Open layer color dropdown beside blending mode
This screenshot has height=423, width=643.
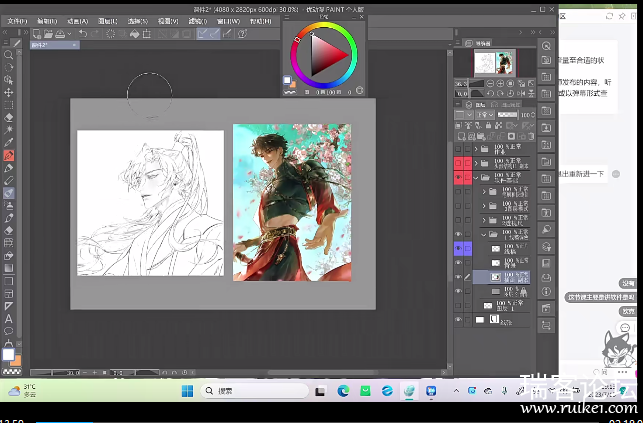point(464,115)
